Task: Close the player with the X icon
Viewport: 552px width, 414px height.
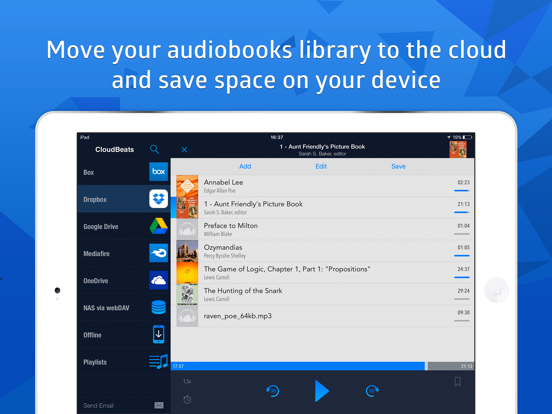Action: (184, 150)
